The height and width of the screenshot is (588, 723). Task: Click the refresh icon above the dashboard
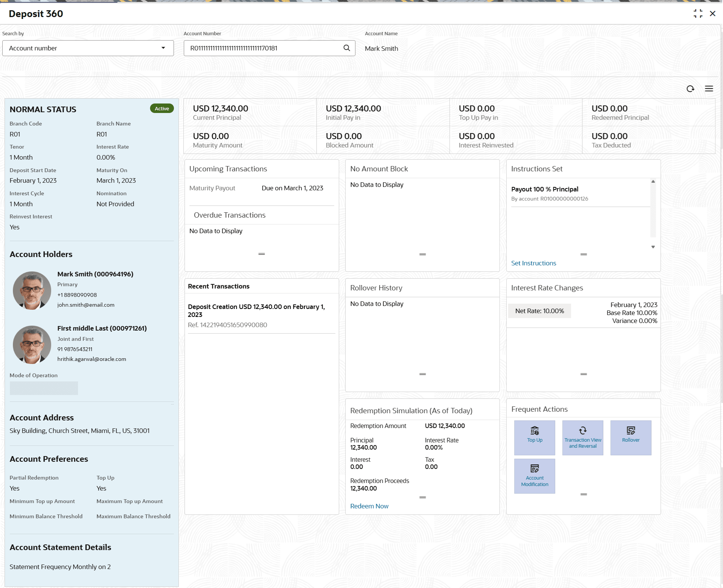pos(690,89)
